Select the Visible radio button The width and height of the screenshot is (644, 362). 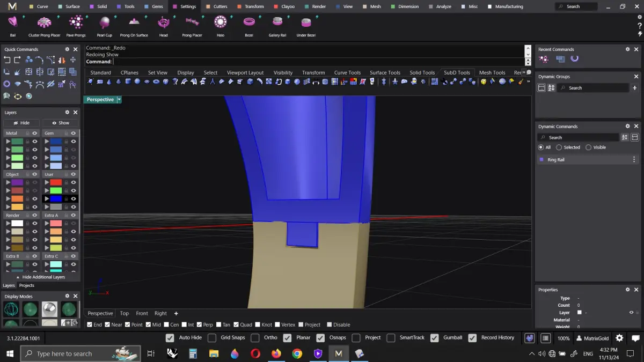coord(589,147)
